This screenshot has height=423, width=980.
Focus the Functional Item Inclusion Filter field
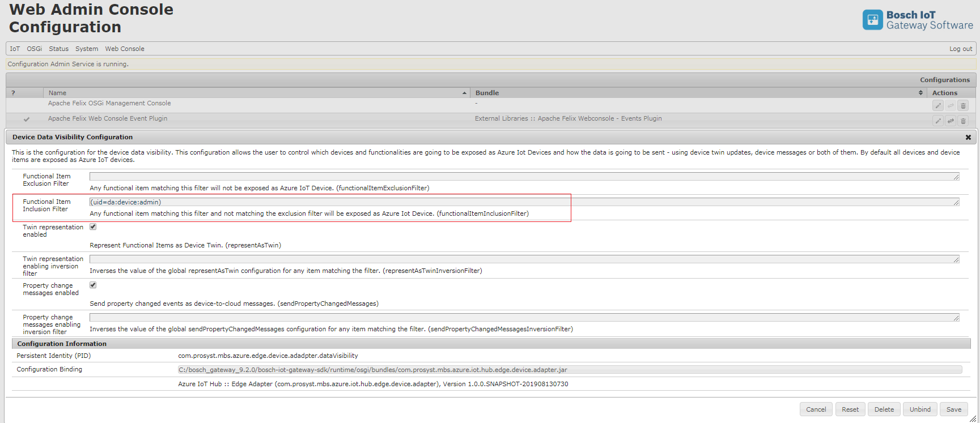click(x=524, y=202)
